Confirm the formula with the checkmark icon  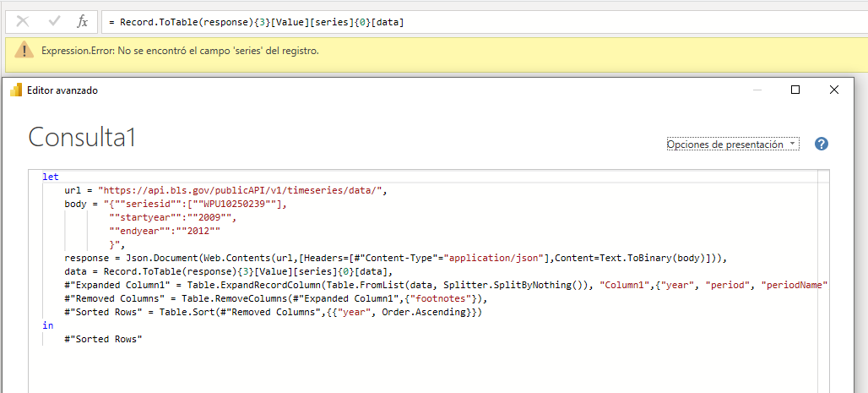(x=54, y=22)
